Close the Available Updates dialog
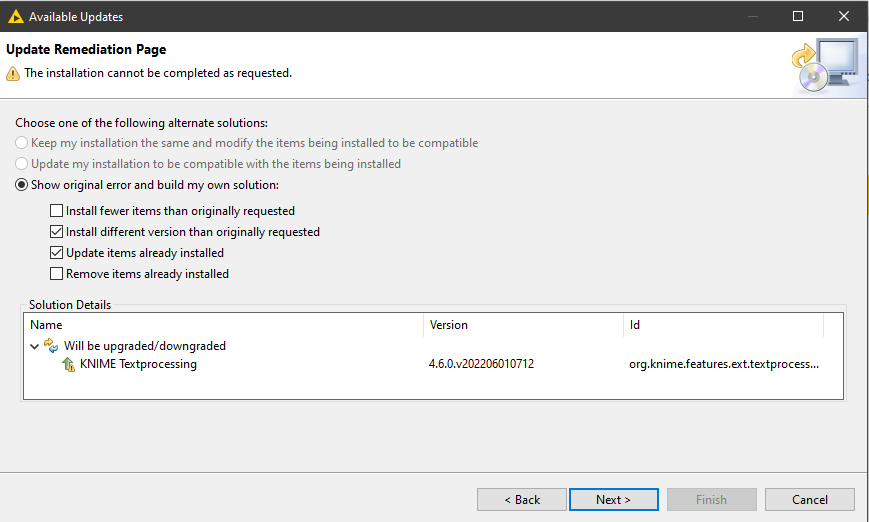Image resolution: width=869 pixels, height=522 pixels. point(844,16)
